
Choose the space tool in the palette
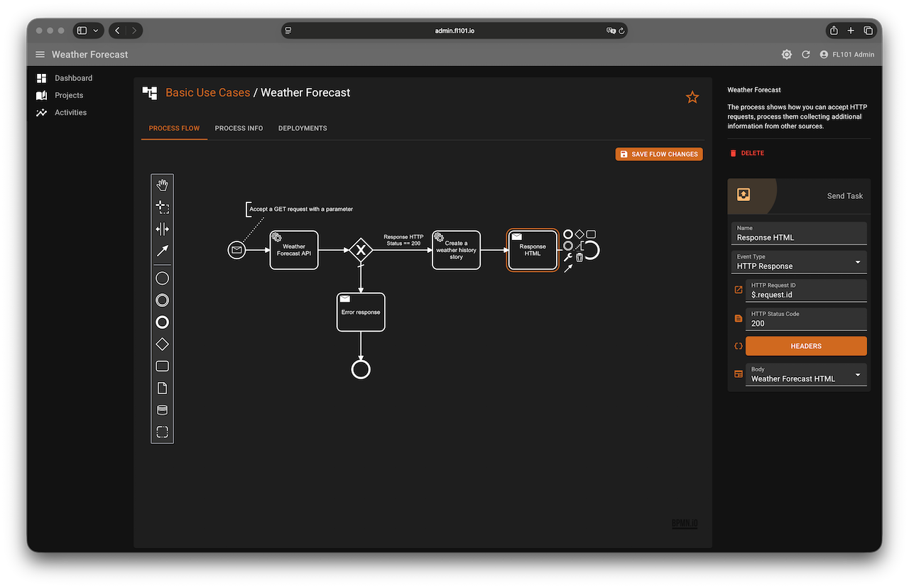tap(162, 229)
